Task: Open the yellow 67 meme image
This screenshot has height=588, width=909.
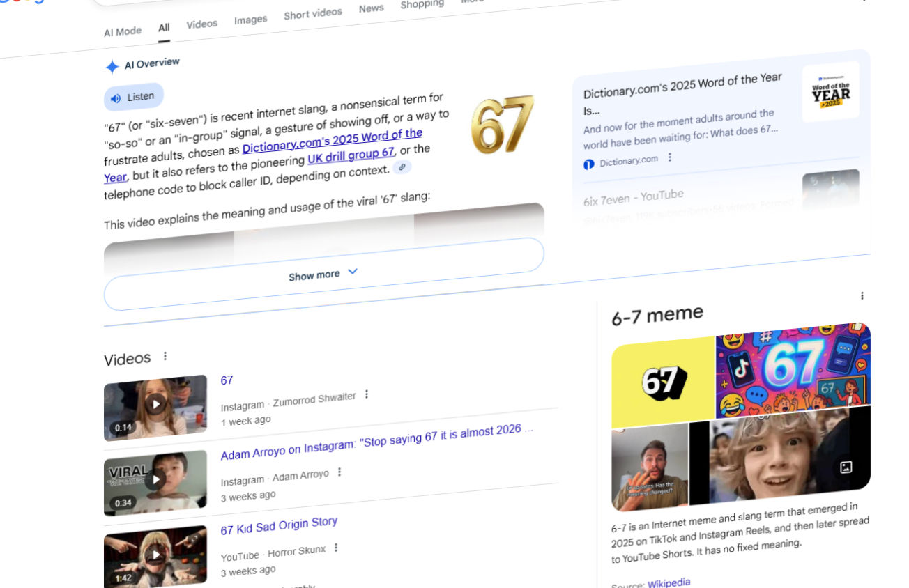Action: click(x=664, y=382)
